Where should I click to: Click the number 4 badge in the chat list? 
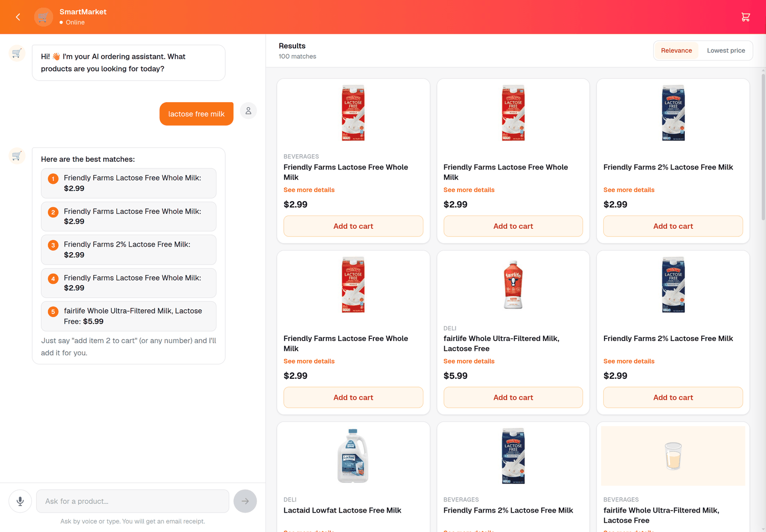point(53,279)
